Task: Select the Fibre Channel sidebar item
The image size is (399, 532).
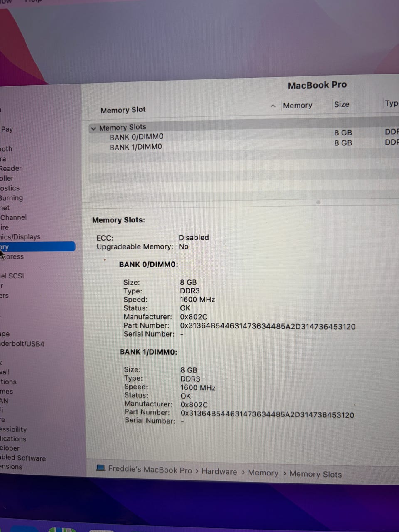Action: [x=13, y=217]
